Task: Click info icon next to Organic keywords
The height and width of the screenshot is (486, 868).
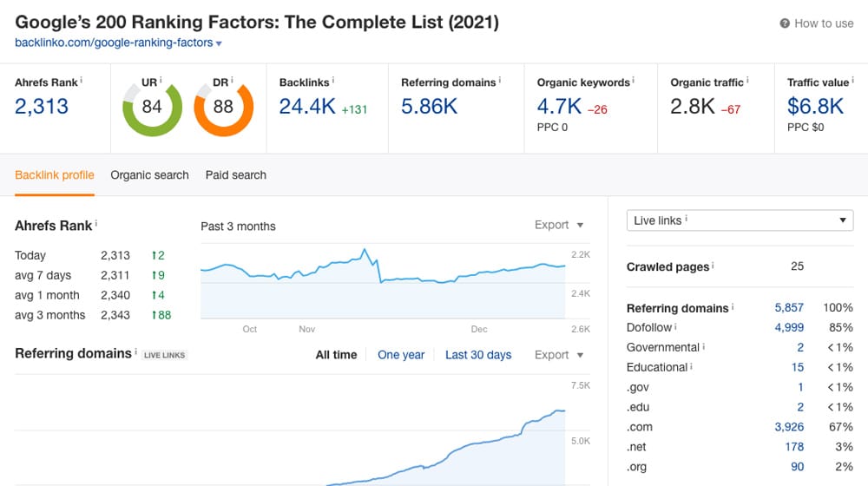Action: coord(634,81)
